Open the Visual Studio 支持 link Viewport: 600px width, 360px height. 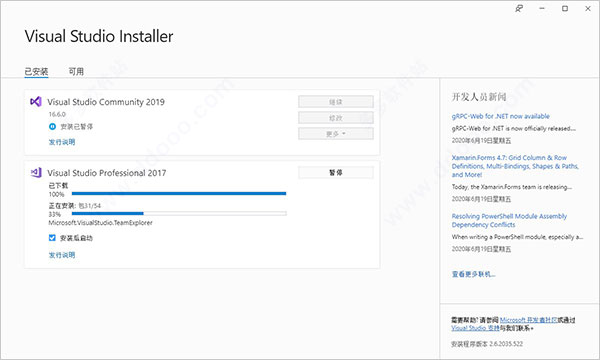(475, 328)
